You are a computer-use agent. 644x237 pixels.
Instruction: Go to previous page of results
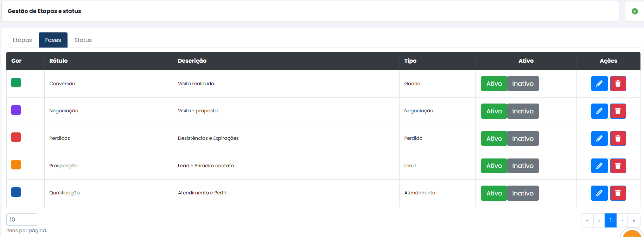click(x=599, y=220)
